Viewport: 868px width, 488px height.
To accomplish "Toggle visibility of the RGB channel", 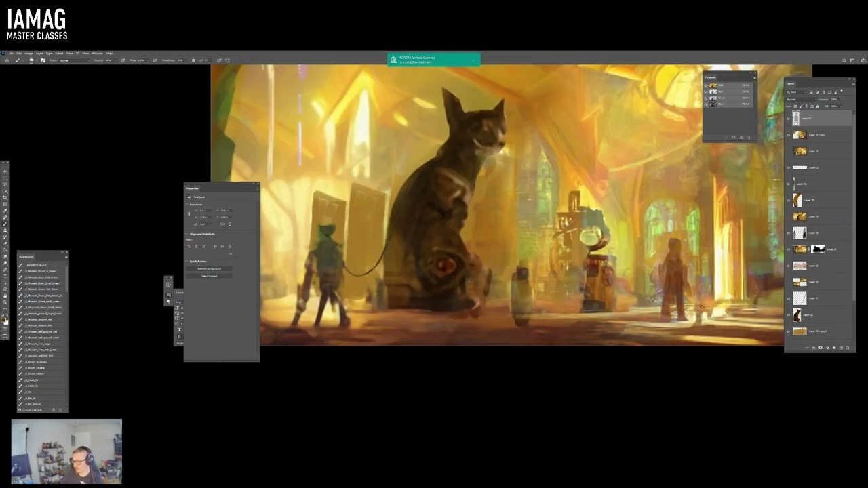I will coord(706,85).
